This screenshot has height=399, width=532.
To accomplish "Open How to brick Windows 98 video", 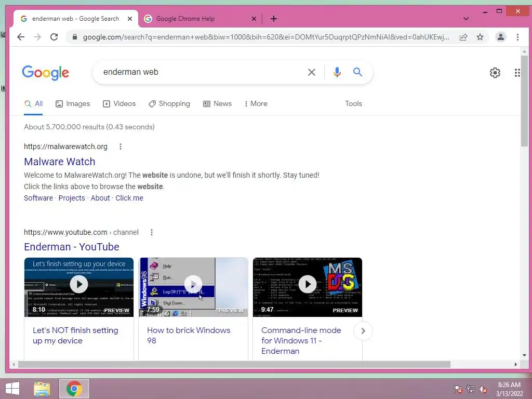I will click(x=189, y=336).
